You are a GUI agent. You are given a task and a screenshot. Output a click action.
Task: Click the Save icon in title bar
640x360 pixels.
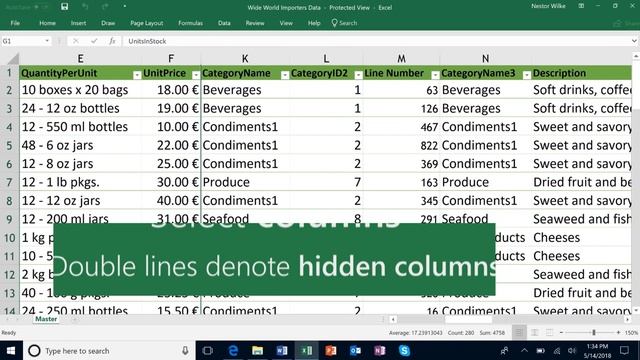click(64, 7)
